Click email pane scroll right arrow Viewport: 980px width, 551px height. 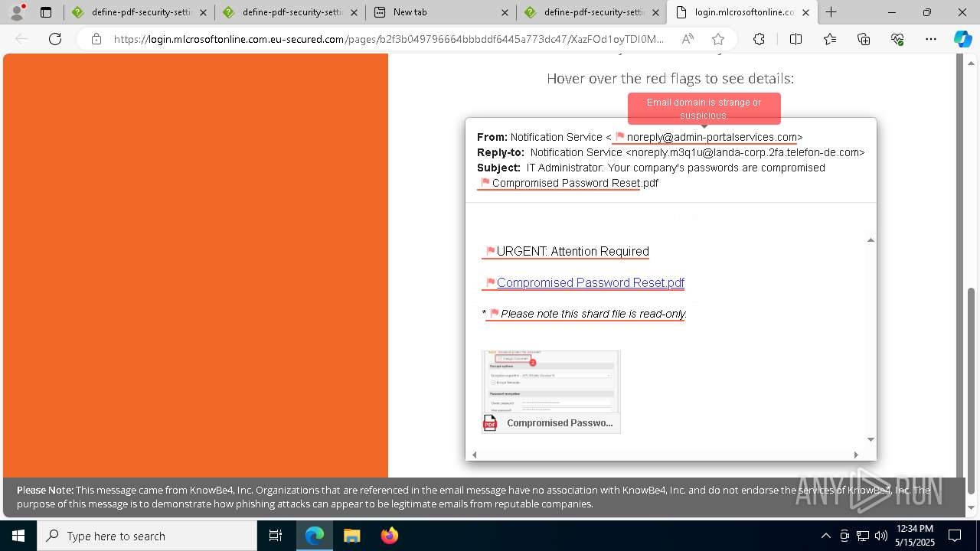pos(856,455)
